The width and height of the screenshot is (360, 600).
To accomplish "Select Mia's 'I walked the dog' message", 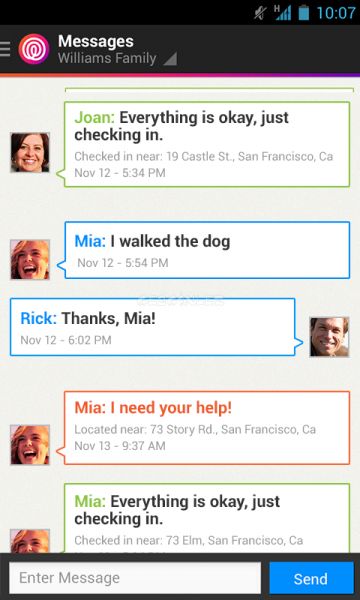I will 207,250.
